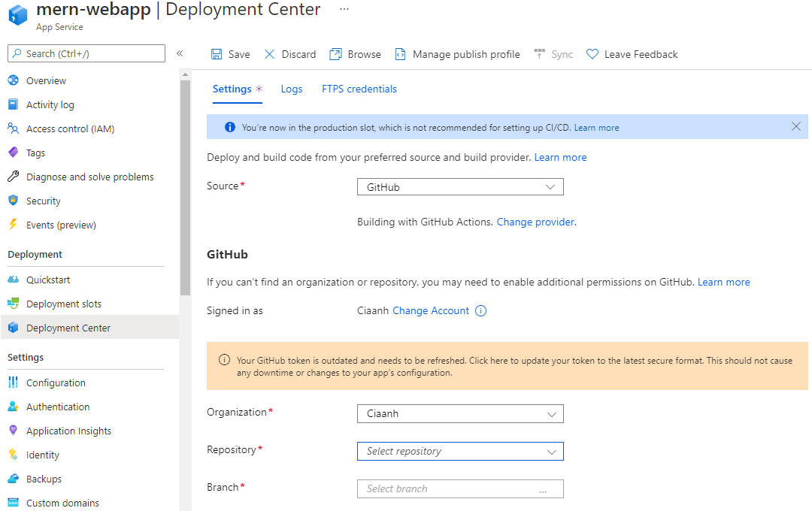Click the Change provider link

coord(535,222)
